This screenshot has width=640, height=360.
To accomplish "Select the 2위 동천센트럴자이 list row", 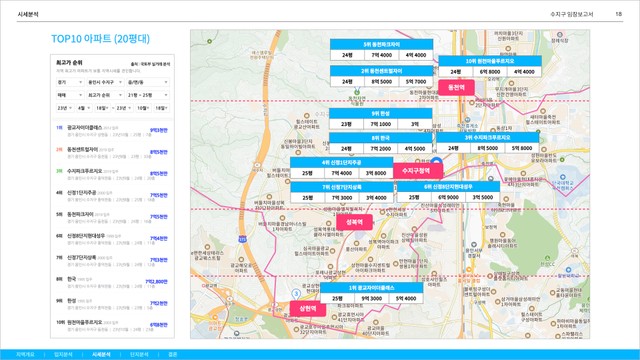I will [x=112, y=153].
